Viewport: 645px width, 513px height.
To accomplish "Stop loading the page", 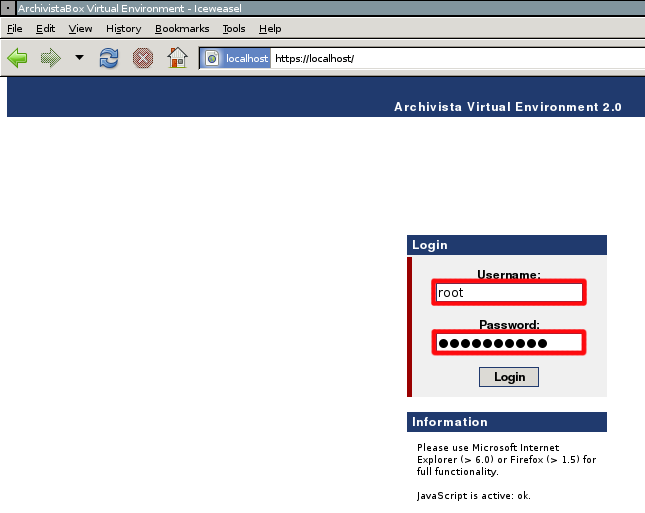I will click(x=143, y=58).
